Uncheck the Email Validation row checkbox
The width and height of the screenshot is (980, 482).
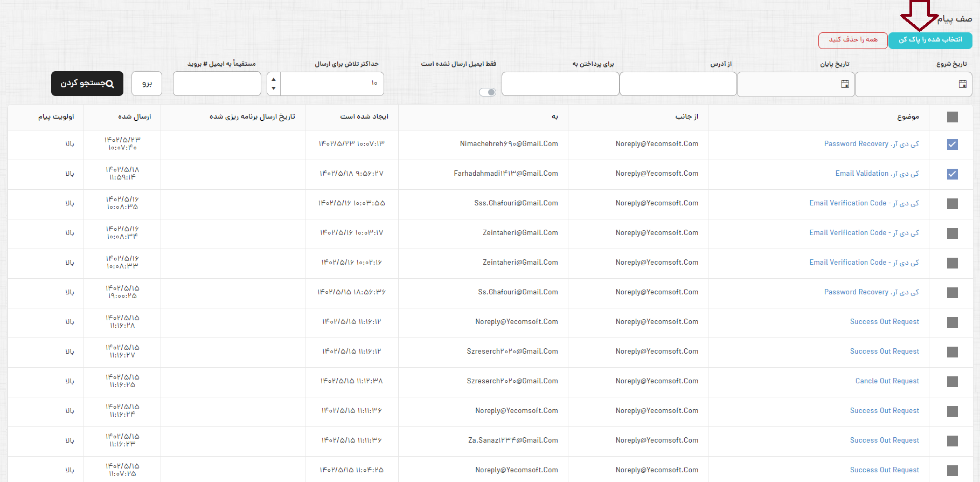pos(952,174)
